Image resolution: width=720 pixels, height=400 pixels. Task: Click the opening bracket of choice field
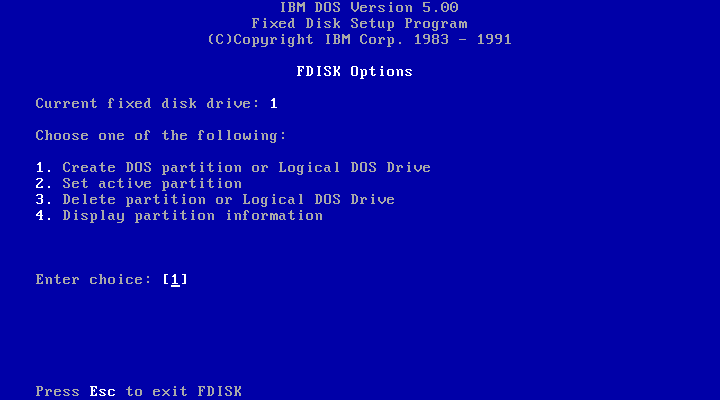point(166,280)
